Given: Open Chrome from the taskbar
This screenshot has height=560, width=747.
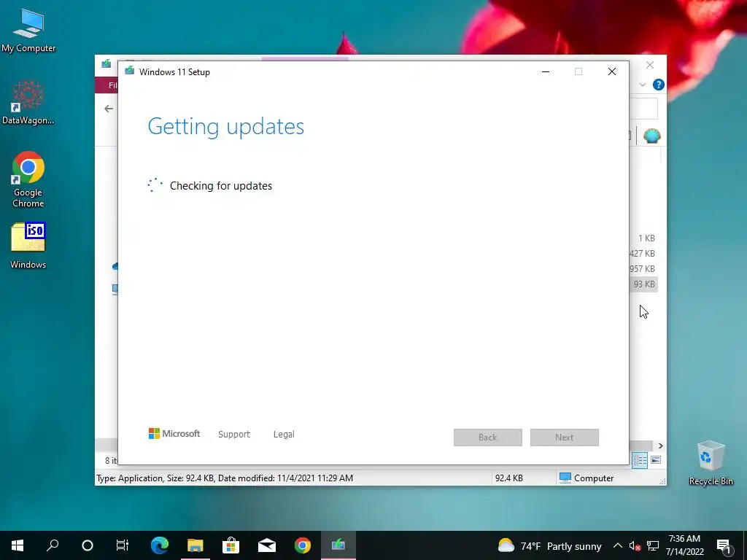Looking at the screenshot, I should (x=303, y=545).
